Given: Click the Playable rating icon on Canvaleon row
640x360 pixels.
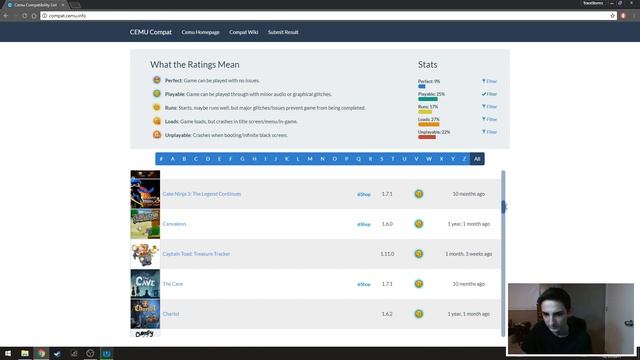Looking at the screenshot, I should click(x=419, y=224).
